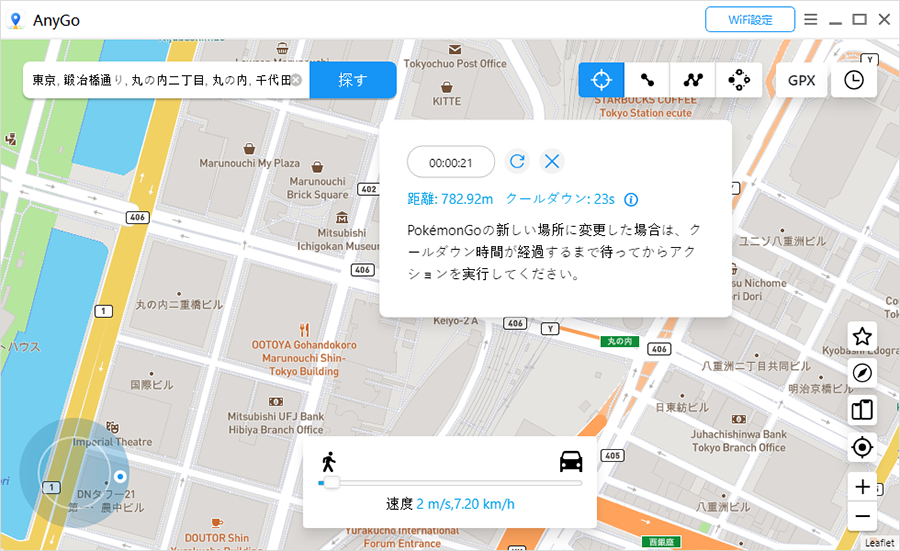Close the cooldown timer popup

click(x=552, y=162)
